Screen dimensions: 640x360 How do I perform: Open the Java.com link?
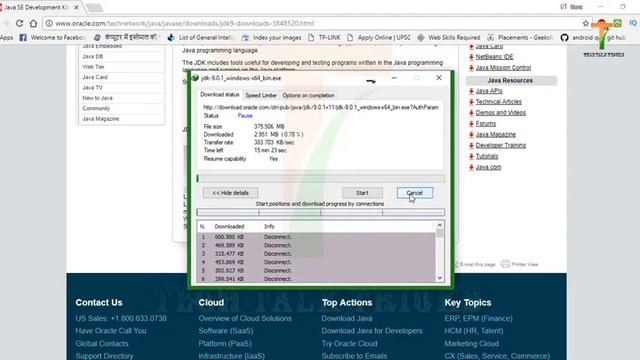click(488, 167)
